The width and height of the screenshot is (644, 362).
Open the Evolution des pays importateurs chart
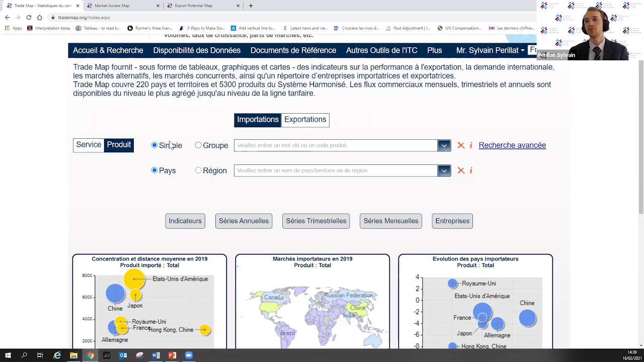475,301
